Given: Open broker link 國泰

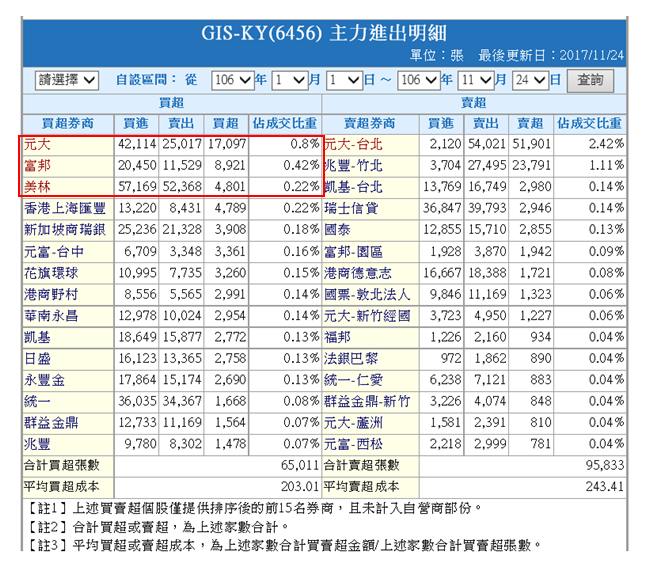Looking at the screenshot, I should click(337, 230).
